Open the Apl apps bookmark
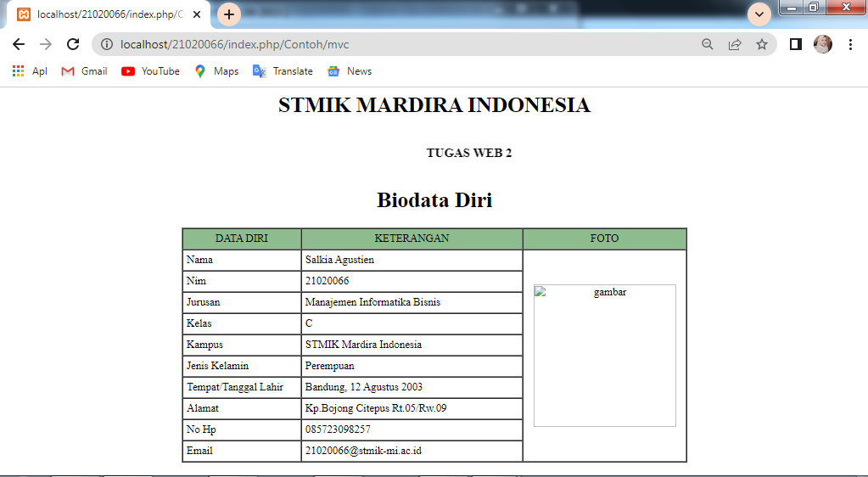The width and height of the screenshot is (868, 477). [30, 71]
